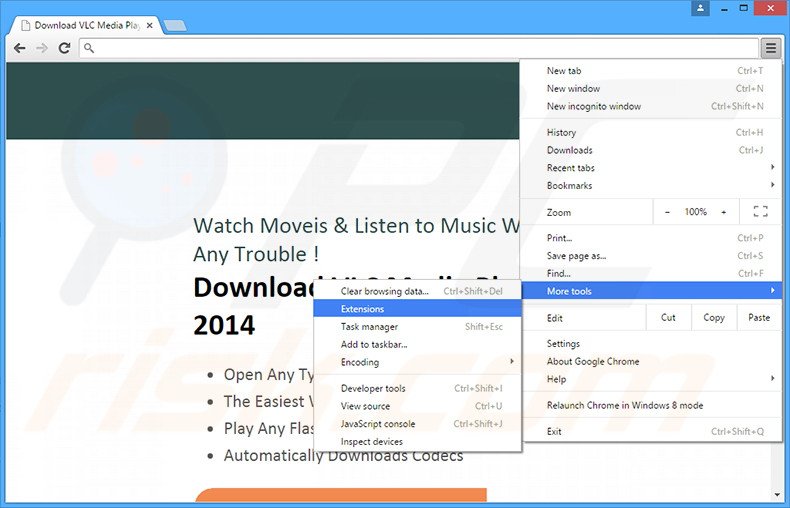Choose New window from menu

tap(650, 89)
